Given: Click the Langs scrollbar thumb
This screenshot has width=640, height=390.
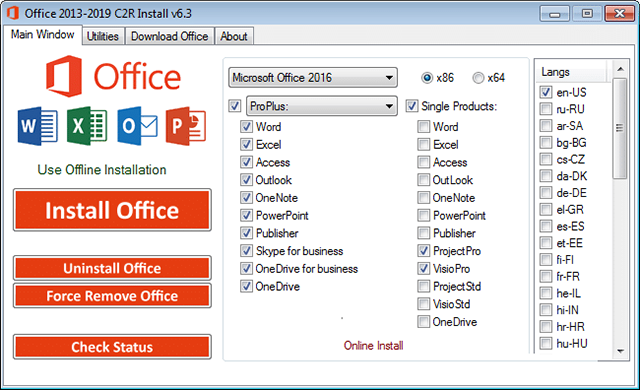Looking at the screenshot, I should [x=620, y=128].
